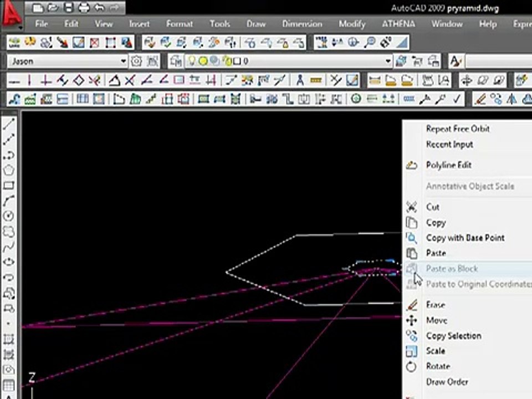Image resolution: width=532 pixels, height=399 pixels.
Task: Click the layer color white square swatch
Action: (237, 62)
